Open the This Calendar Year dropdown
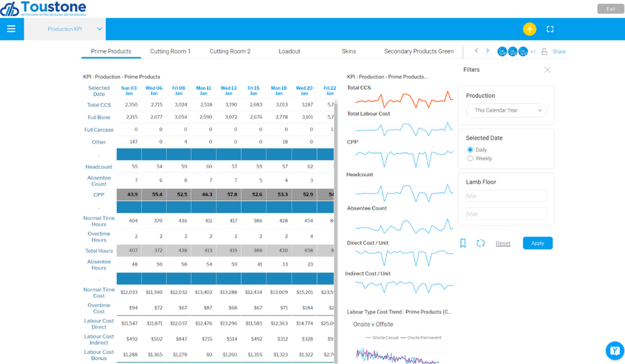This screenshot has height=364, width=625. pyautogui.click(x=506, y=111)
